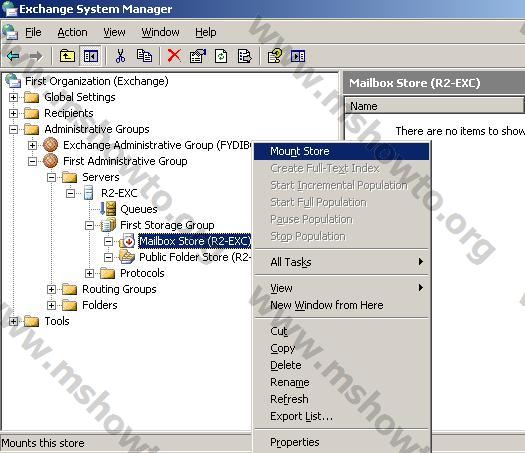Click the Copy toolbar icon
The height and width of the screenshot is (453, 525).
pos(144,56)
